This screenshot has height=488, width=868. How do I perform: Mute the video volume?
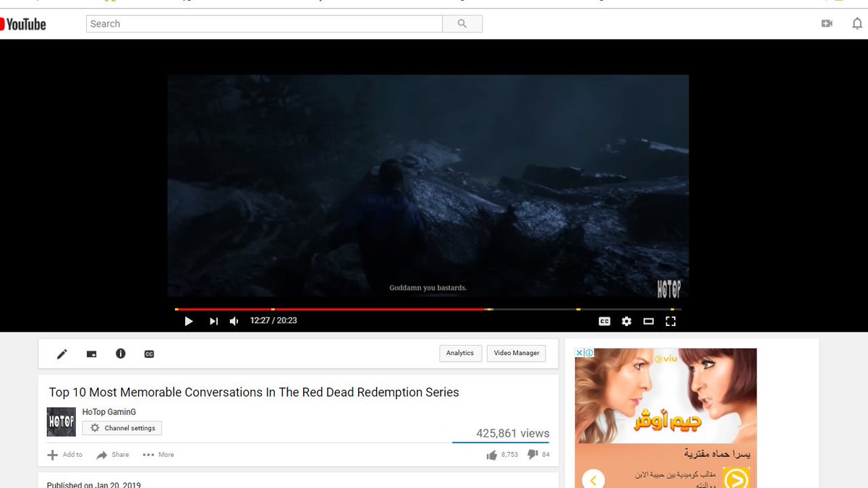(234, 321)
